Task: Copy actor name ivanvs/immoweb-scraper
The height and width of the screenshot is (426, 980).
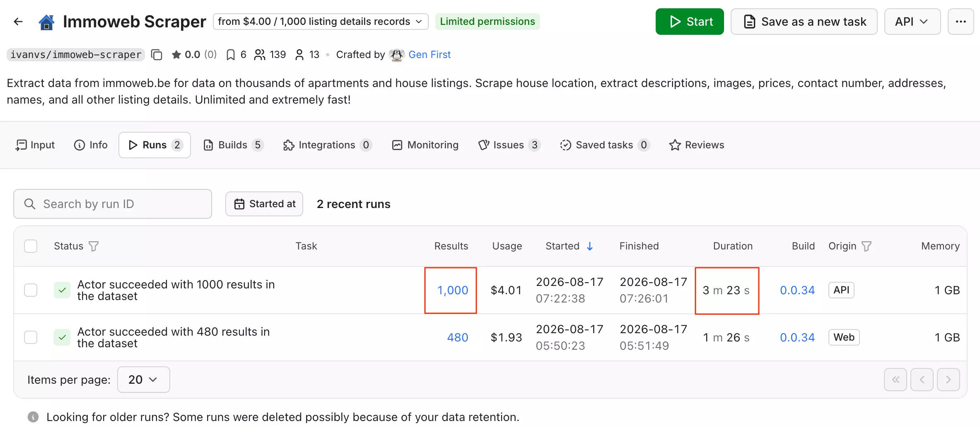Action: point(157,55)
